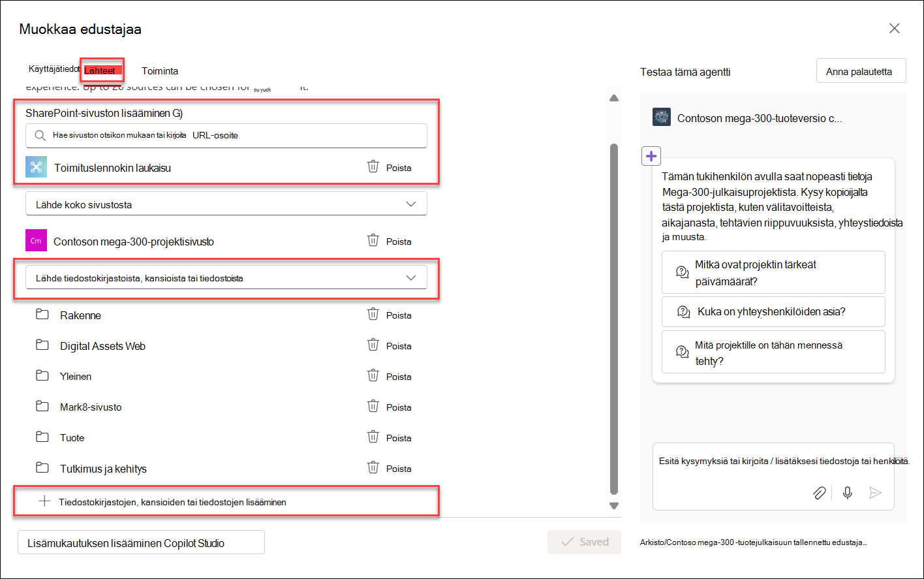This screenshot has width=924, height=579.
Task: Select the Mitä projektille on tähän mennessä tehty prompt
Action: pos(773,352)
